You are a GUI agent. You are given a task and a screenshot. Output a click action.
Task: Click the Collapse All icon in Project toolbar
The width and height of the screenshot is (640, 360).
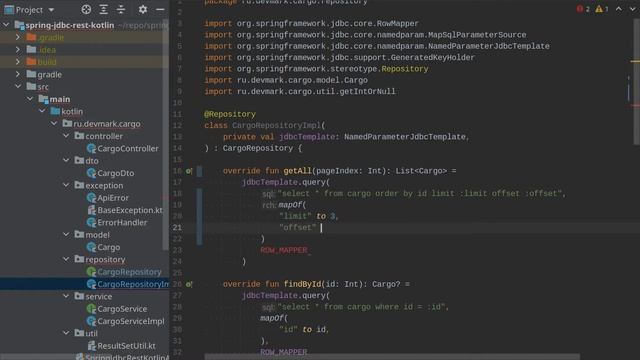[121, 9]
